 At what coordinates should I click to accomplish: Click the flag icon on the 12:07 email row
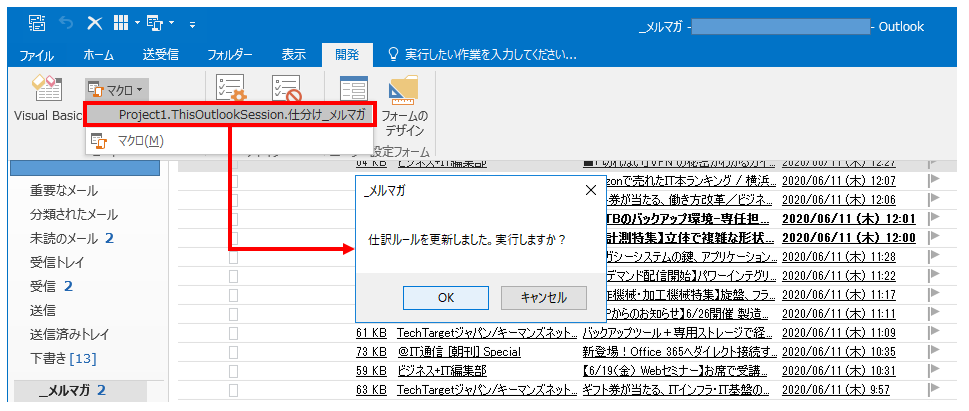935,181
